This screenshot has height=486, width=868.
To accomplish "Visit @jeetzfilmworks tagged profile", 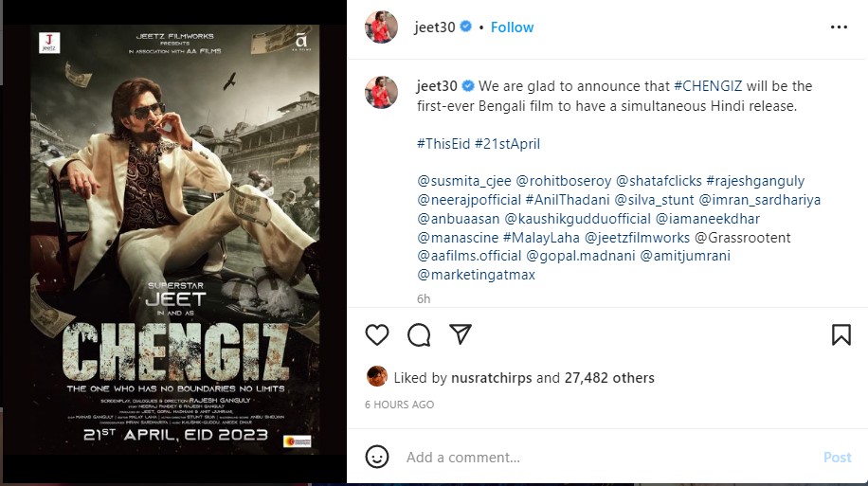I will click(637, 238).
